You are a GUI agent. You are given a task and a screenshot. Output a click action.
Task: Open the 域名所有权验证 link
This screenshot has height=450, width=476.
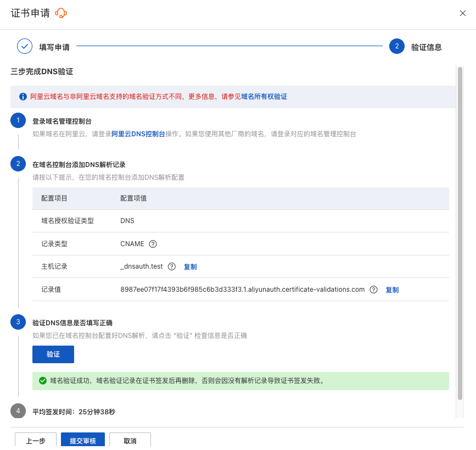(264, 97)
